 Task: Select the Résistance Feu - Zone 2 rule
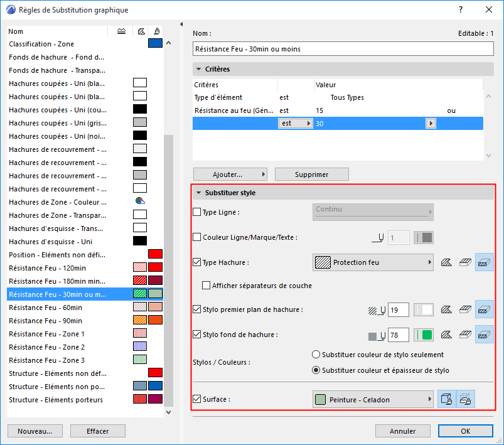[85, 347]
